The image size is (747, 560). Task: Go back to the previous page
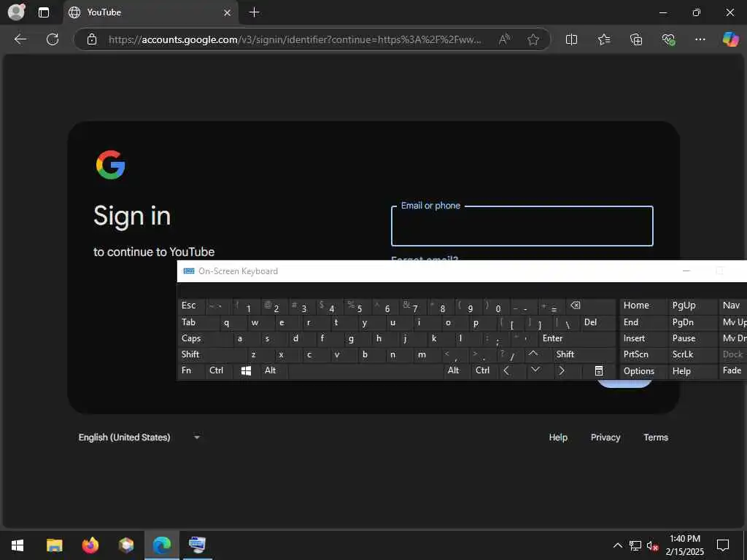click(x=20, y=39)
